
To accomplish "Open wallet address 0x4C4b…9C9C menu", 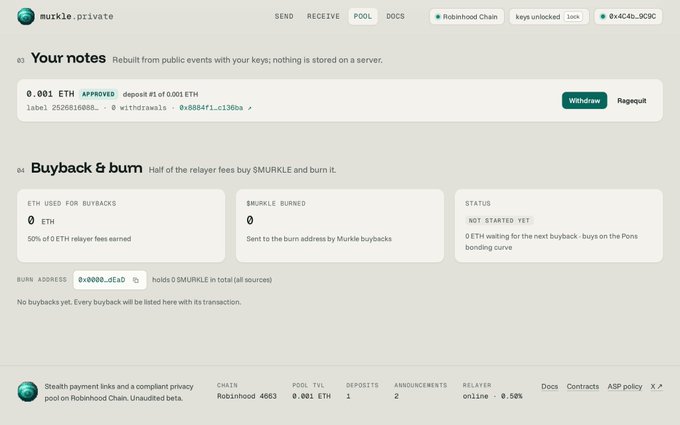I will 628,16.
